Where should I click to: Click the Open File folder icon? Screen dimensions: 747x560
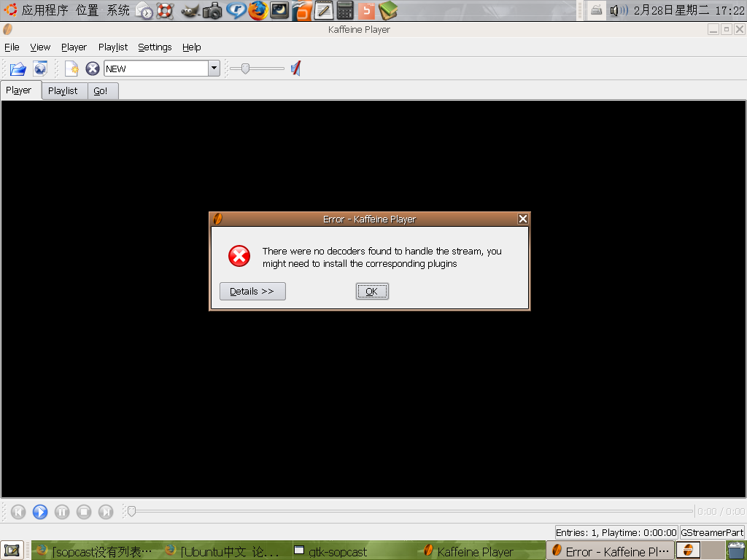click(18, 69)
